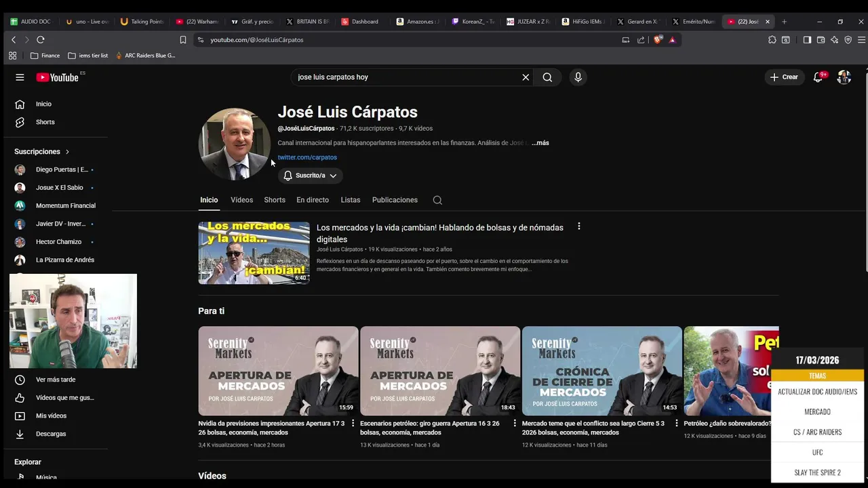The image size is (868, 488).
Task: Switch to the Listas channel tab
Action: click(351, 200)
